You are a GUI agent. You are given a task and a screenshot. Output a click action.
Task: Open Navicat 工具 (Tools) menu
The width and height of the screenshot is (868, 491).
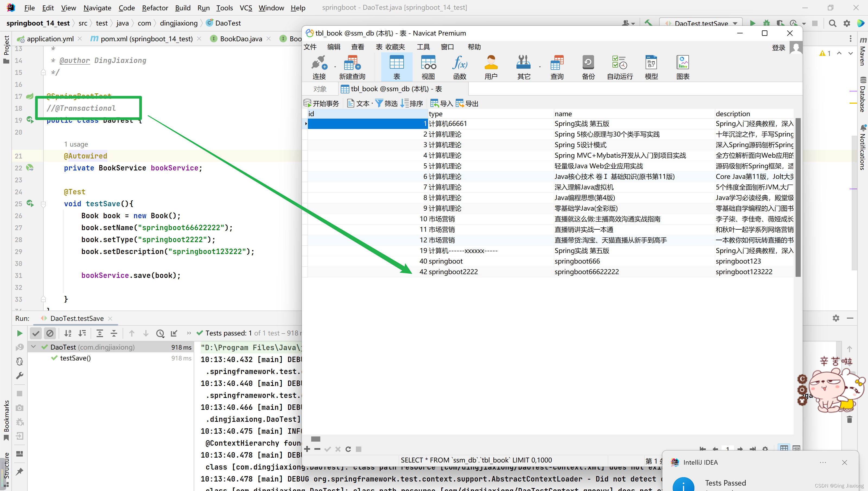click(423, 47)
